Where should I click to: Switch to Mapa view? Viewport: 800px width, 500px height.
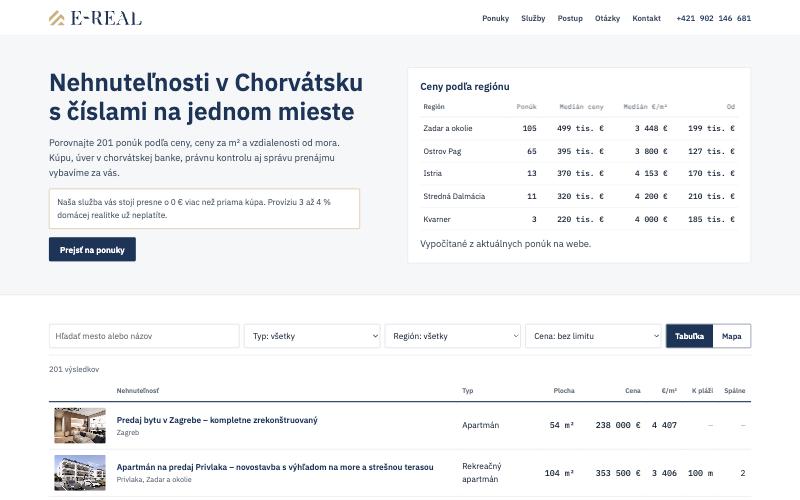732,336
